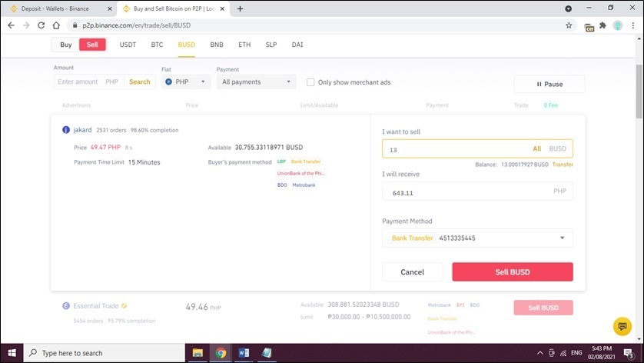Select the BUSD tab
Image resolution: width=644 pixels, height=363 pixels.
187,45
